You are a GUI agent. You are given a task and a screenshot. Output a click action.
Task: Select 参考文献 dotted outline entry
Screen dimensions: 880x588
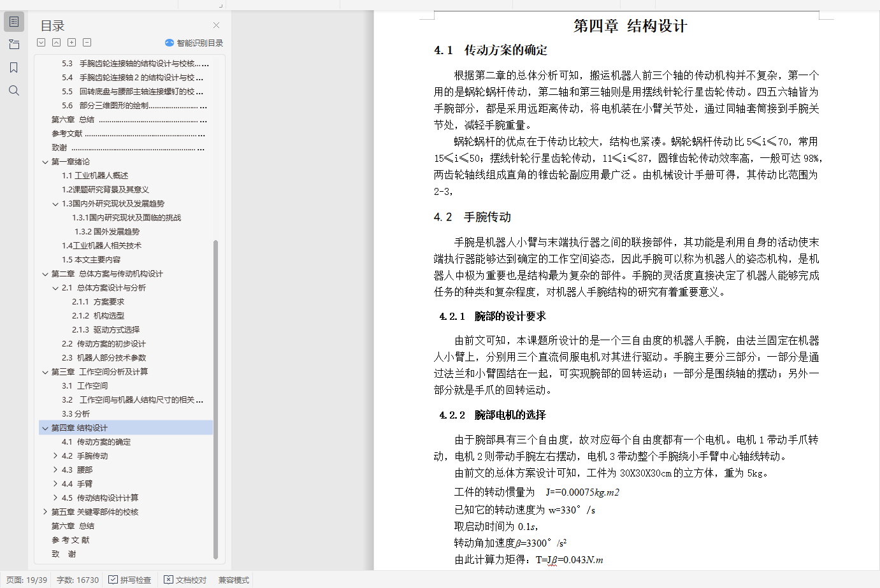coord(129,134)
